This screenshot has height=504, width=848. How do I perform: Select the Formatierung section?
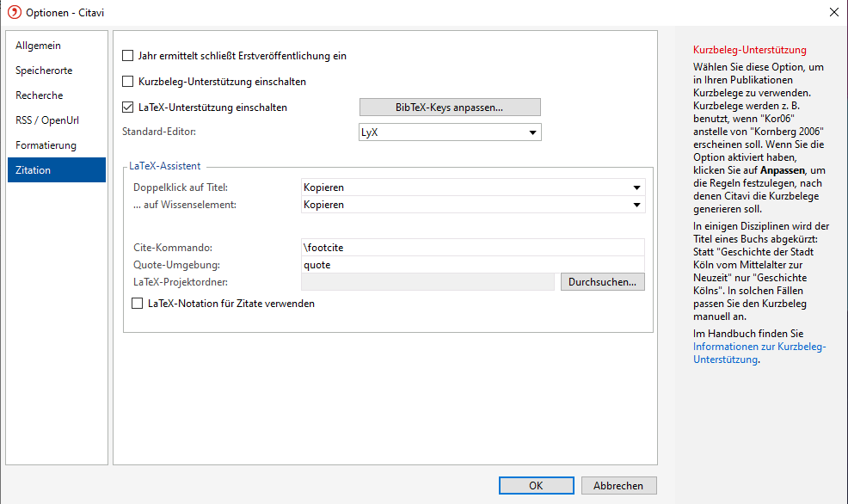57,145
